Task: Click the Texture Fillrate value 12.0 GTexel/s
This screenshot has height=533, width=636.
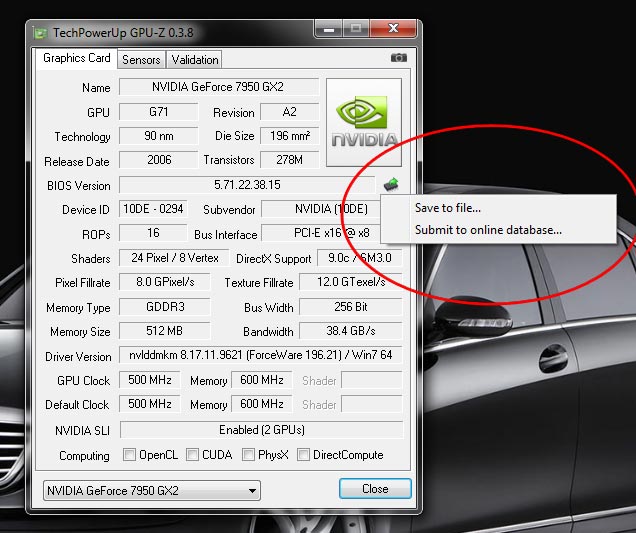Action: pyautogui.click(x=351, y=282)
